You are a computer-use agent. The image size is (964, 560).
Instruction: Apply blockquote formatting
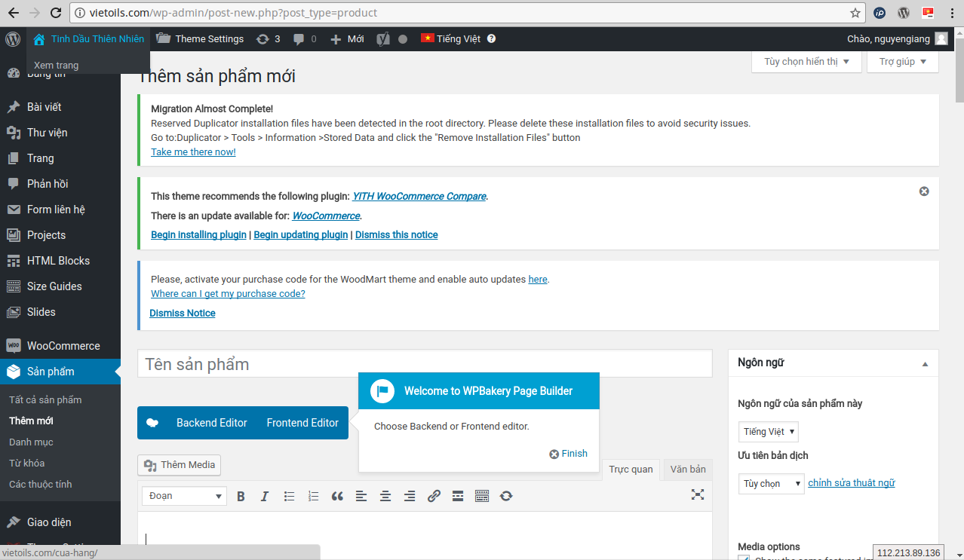tap(337, 496)
